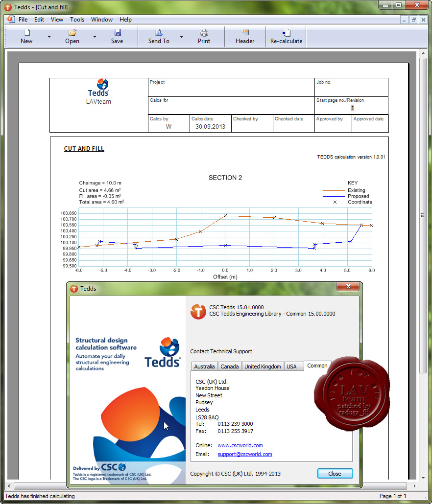The width and height of the screenshot is (432, 504).
Task: Click horizontal scrollbar right arrow
Action: tap(414, 486)
